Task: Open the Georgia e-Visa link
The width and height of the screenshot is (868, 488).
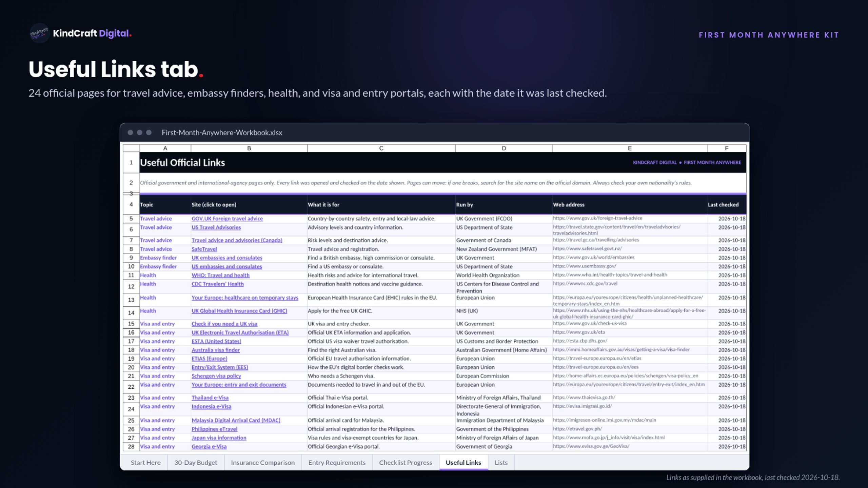Action: tap(209, 447)
